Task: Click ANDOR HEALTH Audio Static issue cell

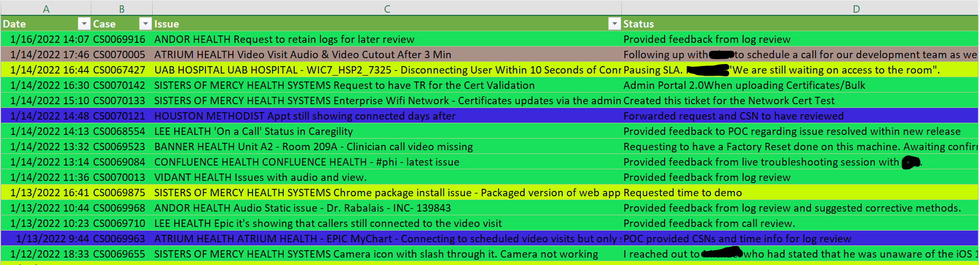Action: (x=387, y=208)
